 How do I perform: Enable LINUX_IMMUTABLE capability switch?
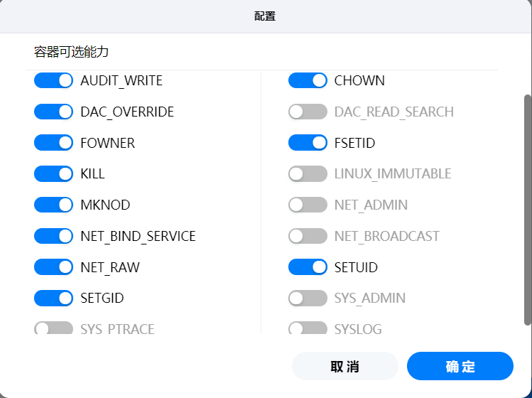tap(308, 173)
